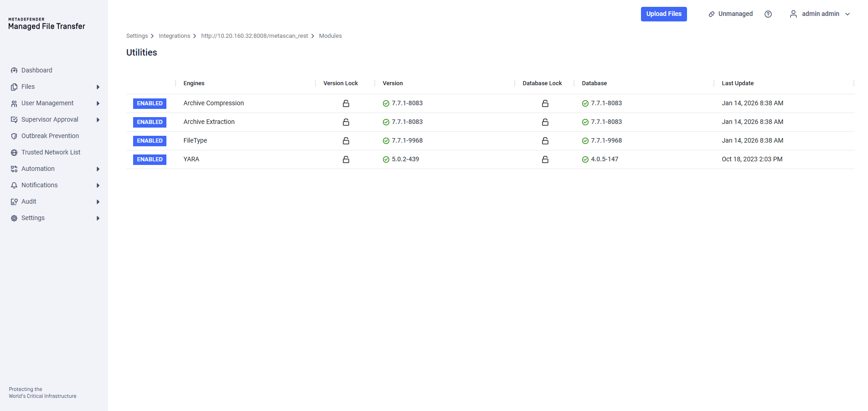Viewport: 868px width, 411px height.
Task: Click the help question mark icon
Action: coord(768,14)
